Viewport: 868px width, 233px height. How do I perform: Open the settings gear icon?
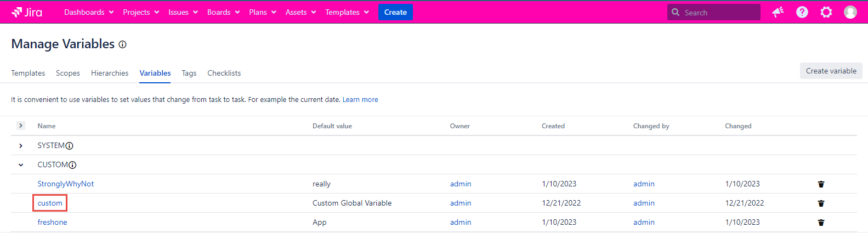tap(826, 12)
